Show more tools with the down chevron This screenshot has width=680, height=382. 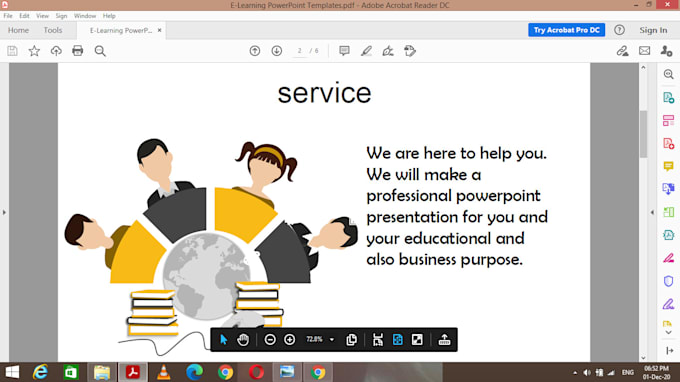[x=668, y=333]
